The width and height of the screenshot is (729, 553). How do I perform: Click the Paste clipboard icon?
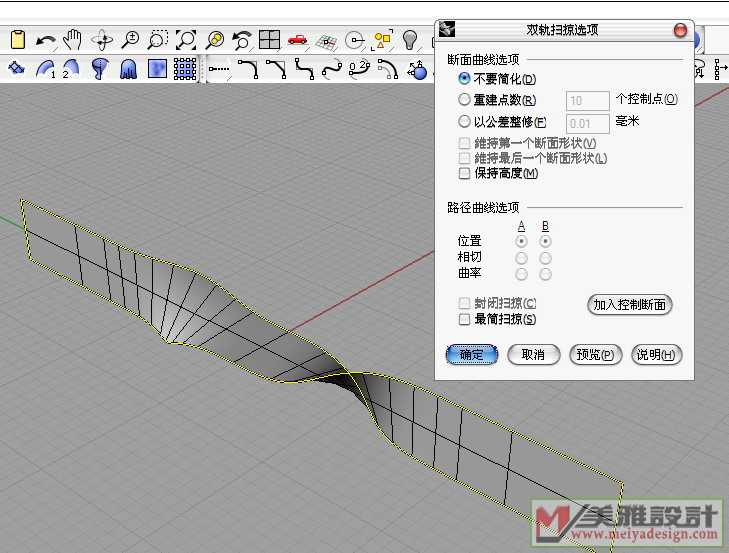tap(18, 39)
